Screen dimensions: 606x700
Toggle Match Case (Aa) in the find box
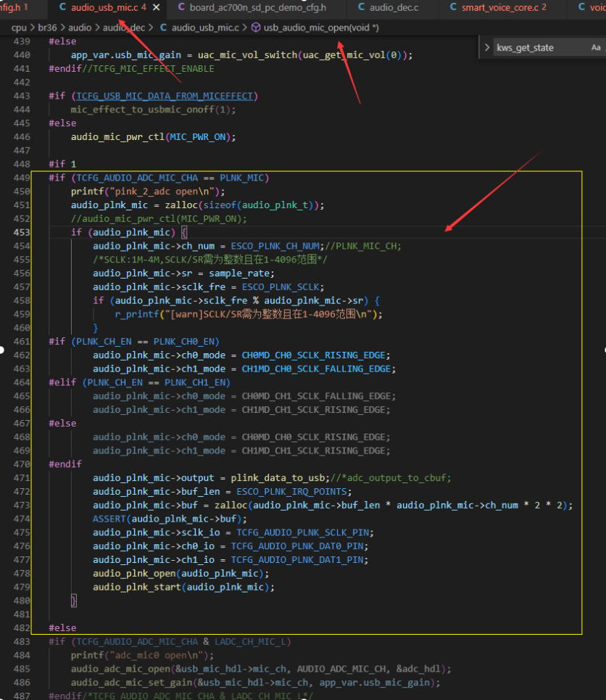596,48
